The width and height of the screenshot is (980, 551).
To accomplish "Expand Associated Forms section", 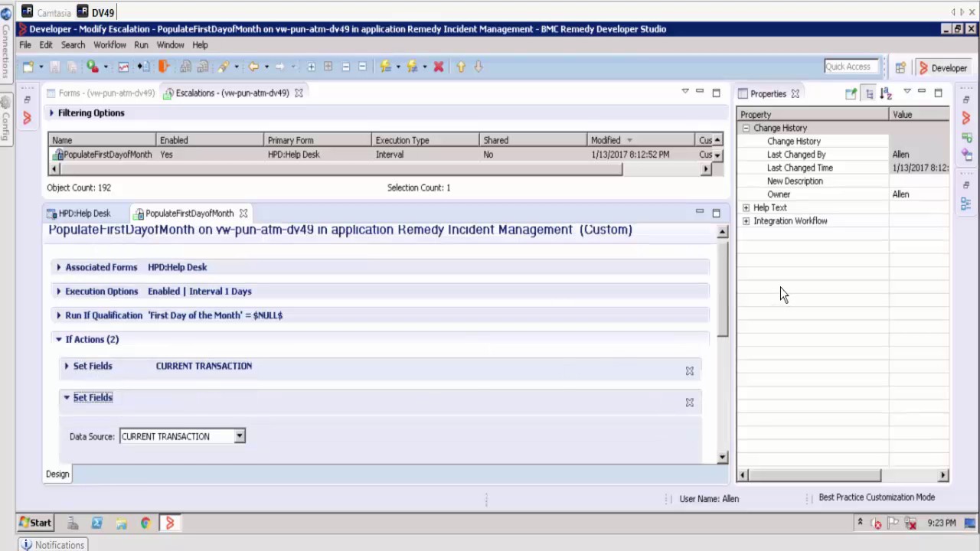I will (x=59, y=267).
